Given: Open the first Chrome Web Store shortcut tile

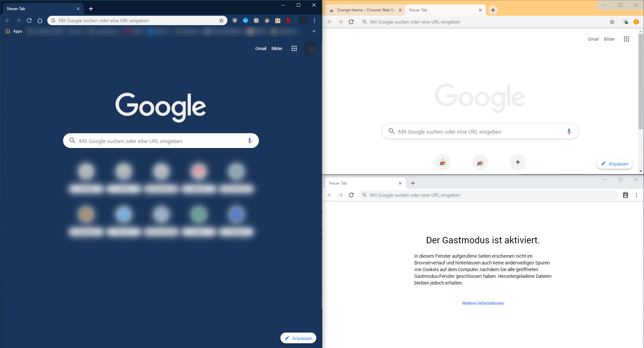Looking at the screenshot, I should tap(443, 162).
